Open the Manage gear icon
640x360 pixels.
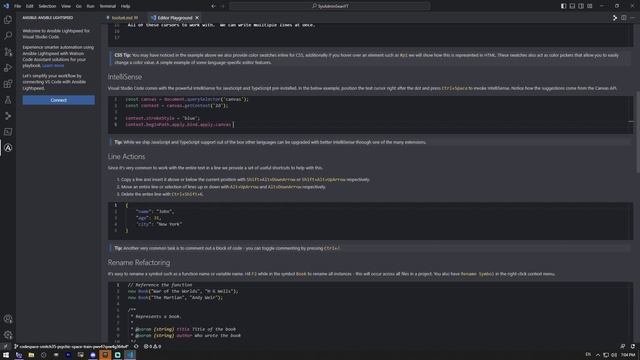pyautogui.click(x=8, y=335)
